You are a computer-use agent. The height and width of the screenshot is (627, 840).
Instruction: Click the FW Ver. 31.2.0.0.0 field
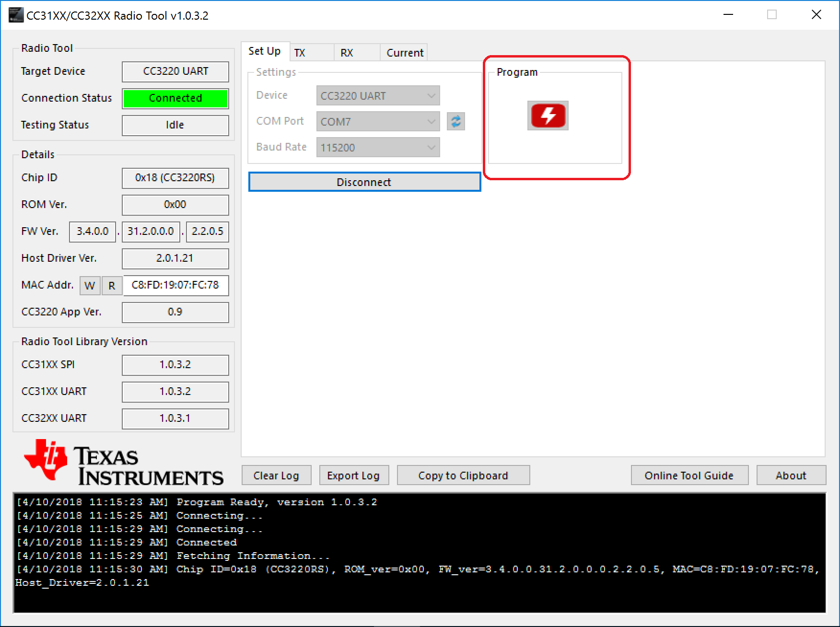click(x=151, y=232)
